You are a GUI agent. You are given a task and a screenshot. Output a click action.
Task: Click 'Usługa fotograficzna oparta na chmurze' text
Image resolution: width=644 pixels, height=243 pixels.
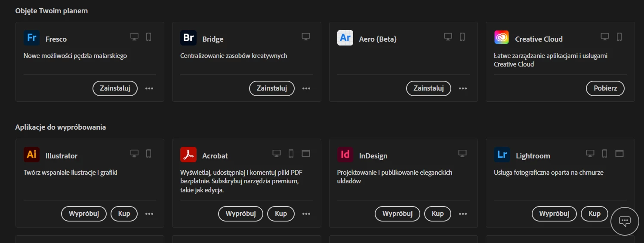(x=548, y=173)
